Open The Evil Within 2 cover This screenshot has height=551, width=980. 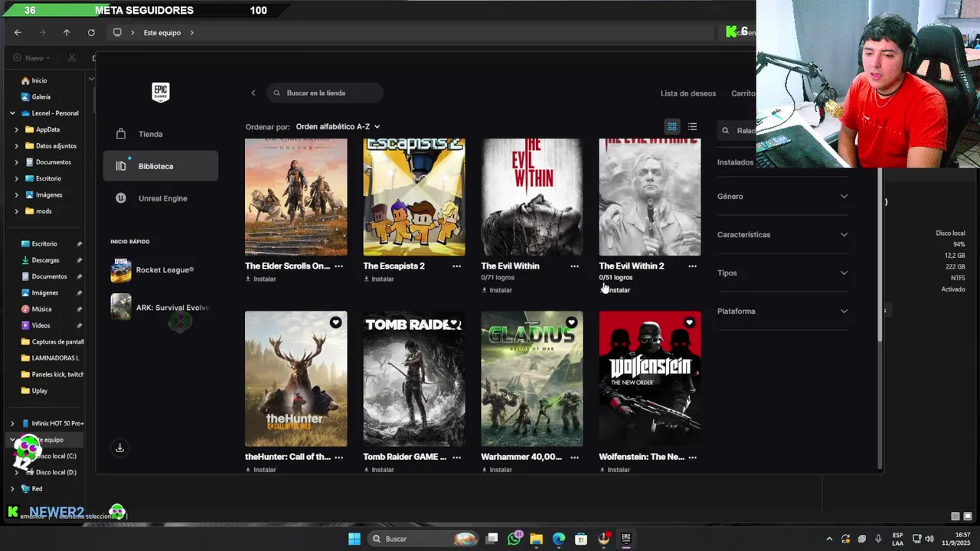point(649,197)
